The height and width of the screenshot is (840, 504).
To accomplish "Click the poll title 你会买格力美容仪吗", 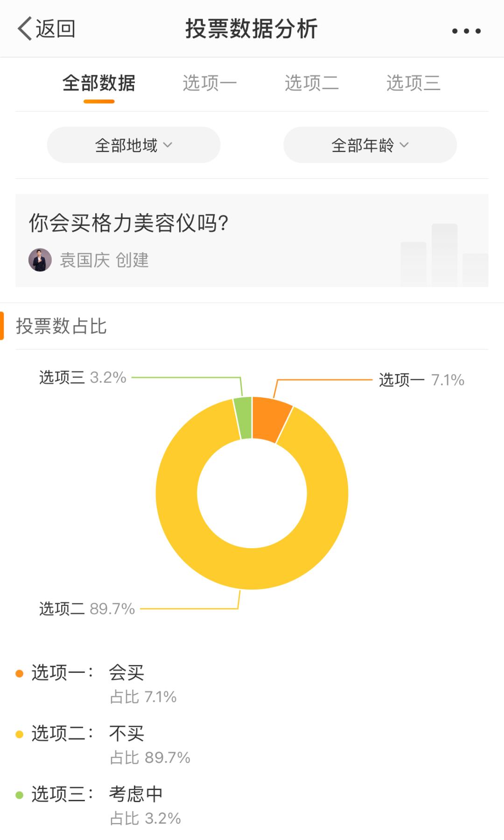I will [129, 223].
